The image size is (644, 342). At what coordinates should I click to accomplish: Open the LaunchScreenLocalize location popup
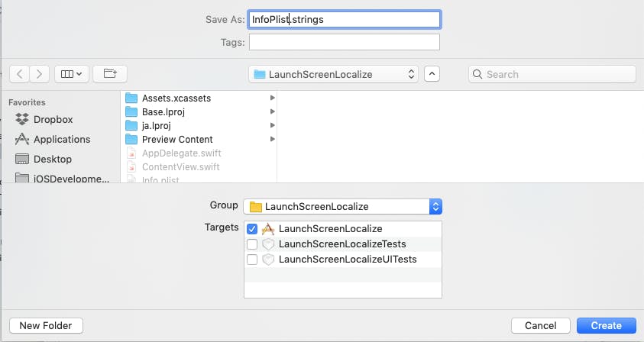point(333,74)
